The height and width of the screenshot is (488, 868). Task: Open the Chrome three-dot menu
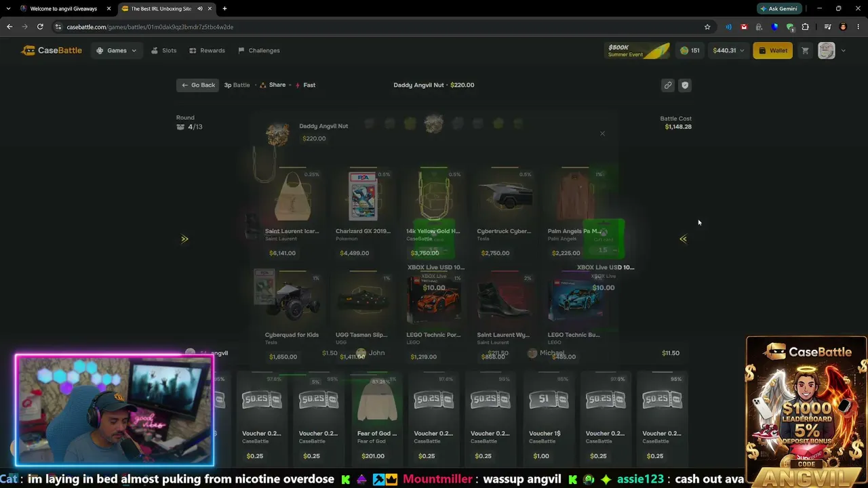[x=858, y=27]
